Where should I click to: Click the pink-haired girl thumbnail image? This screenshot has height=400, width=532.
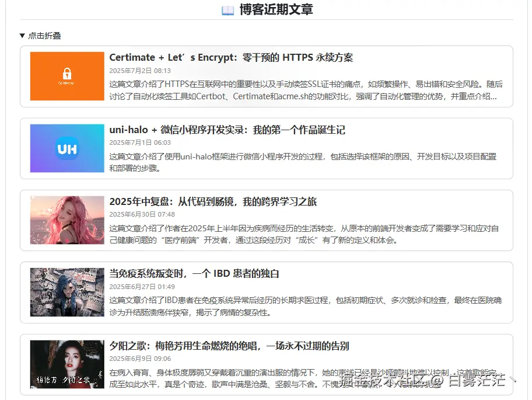point(66,220)
